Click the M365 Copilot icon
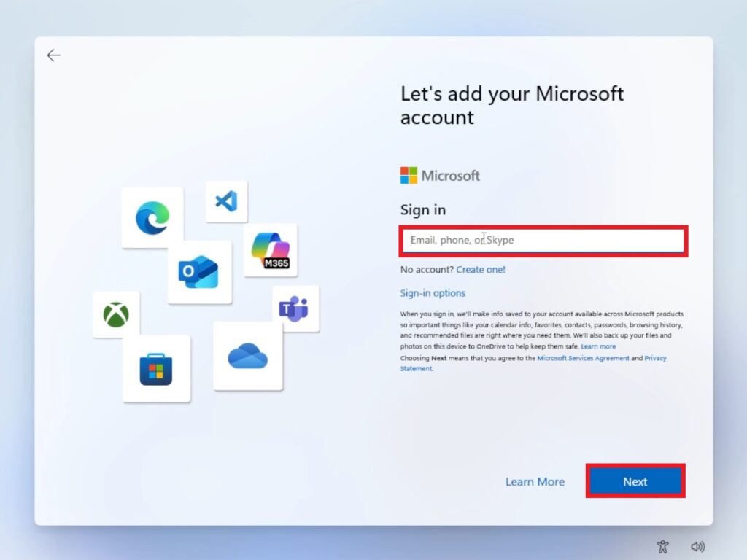747x560 pixels. pos(271,250)
